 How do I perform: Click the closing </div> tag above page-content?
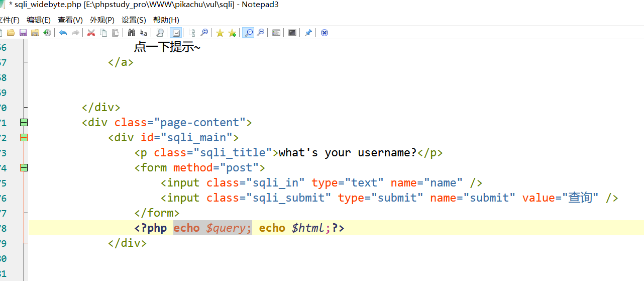tap(101, 108)
